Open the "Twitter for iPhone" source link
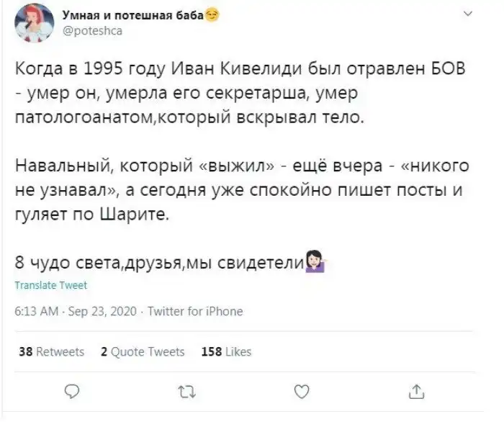 click(195, 312)
